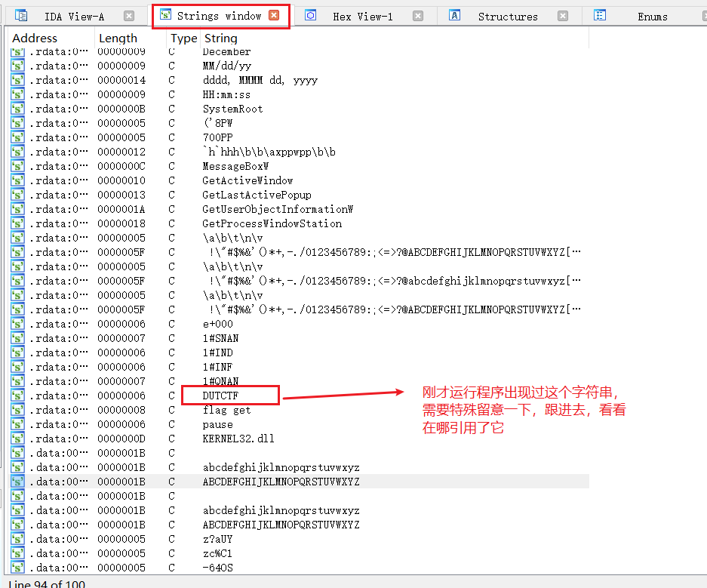The height and width of the screenshot is (588, 707).
Task: Sort strings by the Length column
Action: pyautogui.click(x=118, y=38)
